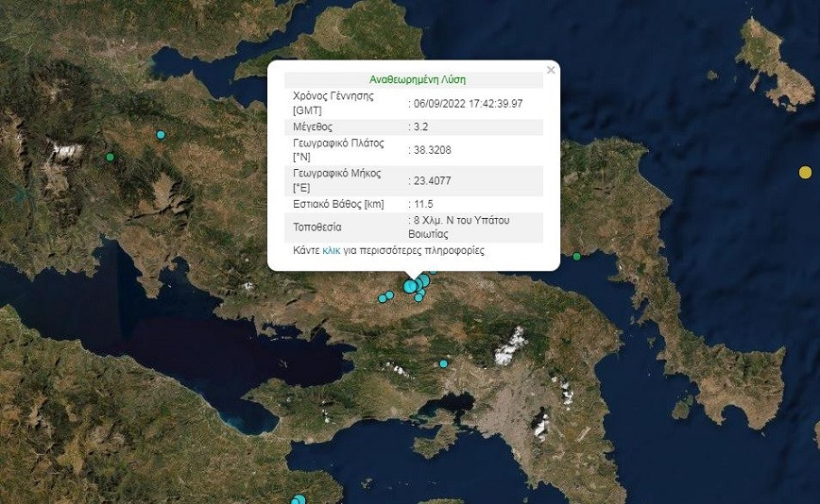Click the 'κλικ' link for more information
The width and height of the screenshot is (820, 504).
point(332,252)
